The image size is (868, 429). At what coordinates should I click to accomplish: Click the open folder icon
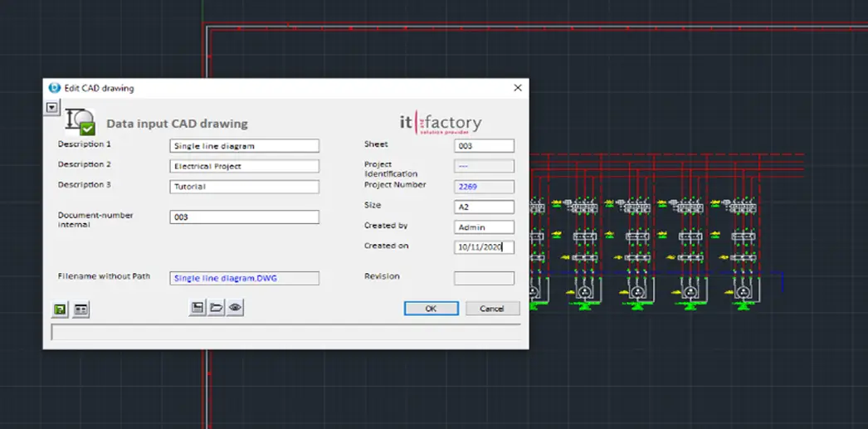point(217,307)
